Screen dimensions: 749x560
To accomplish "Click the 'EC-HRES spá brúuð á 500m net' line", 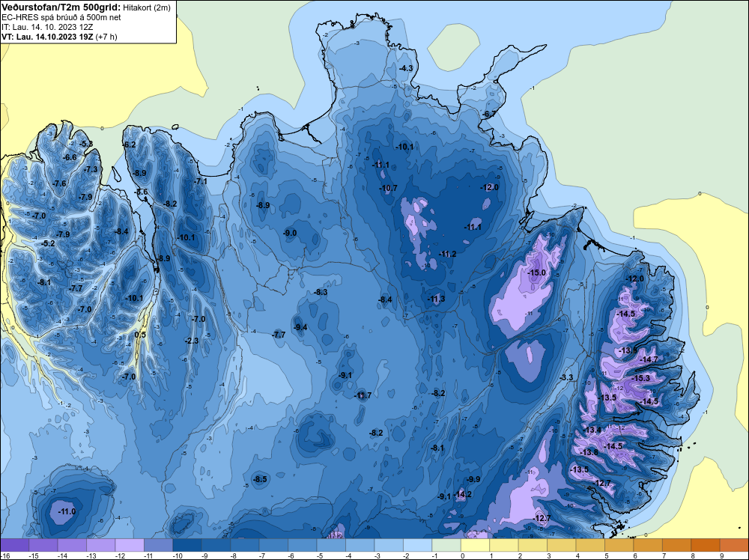I will pos(61,17).
